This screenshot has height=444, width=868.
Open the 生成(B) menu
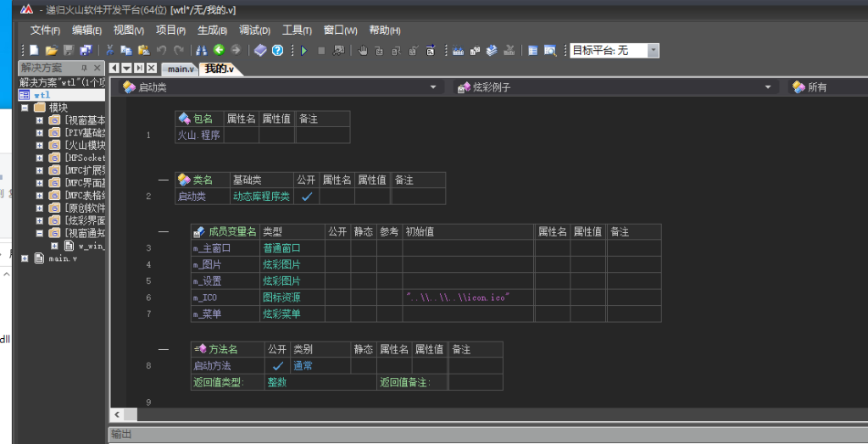[x=213, y=31]
